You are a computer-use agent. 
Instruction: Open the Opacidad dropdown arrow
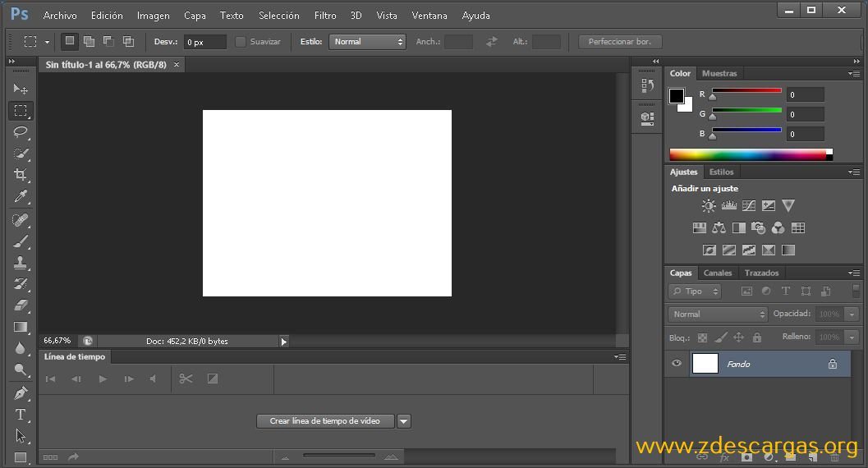(x=852, y=314)
